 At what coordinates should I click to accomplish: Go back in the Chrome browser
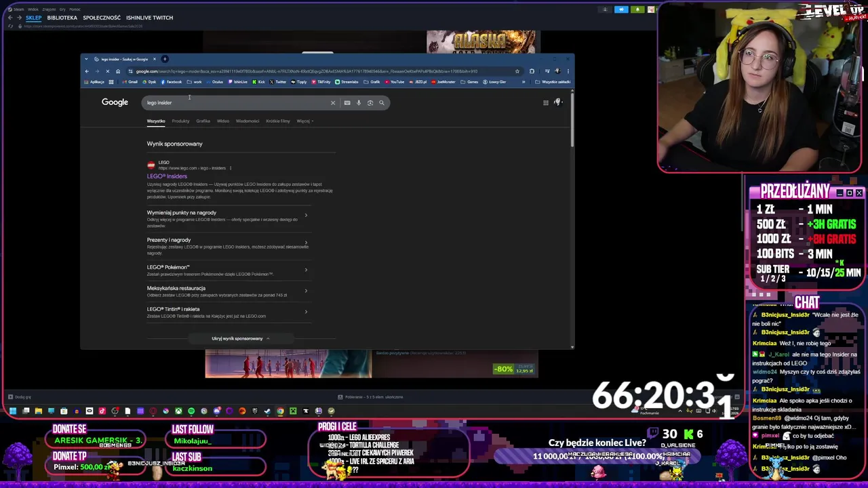[87, 71]
